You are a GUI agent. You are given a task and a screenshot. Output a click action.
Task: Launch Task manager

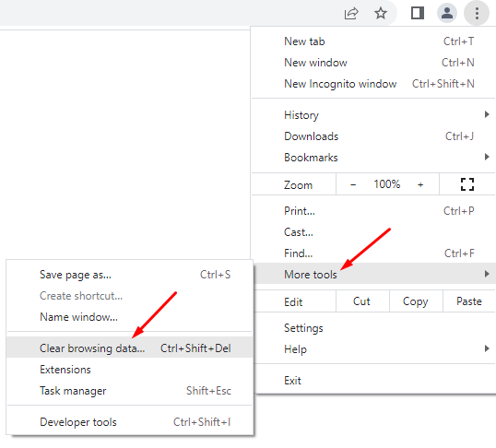pos(129,391)
